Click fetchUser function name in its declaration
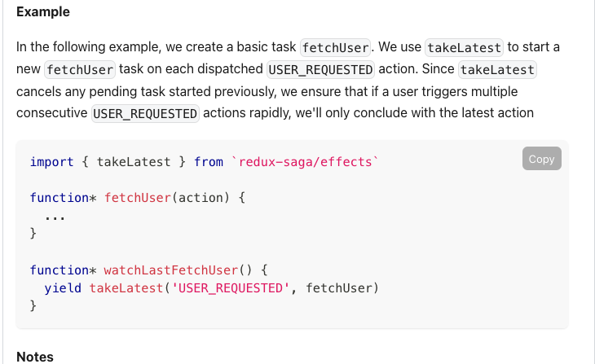 [x=138, y=198]
